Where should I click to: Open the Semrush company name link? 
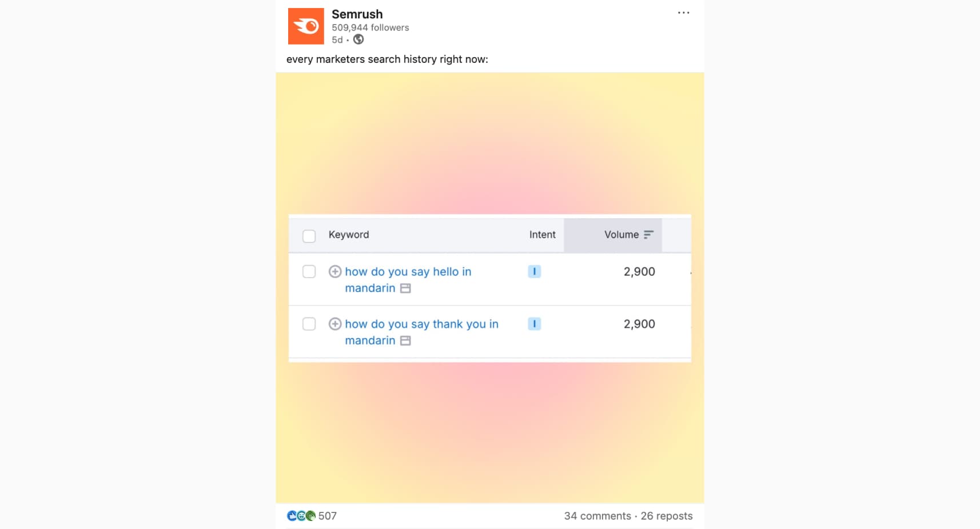(x=357, y=14)
